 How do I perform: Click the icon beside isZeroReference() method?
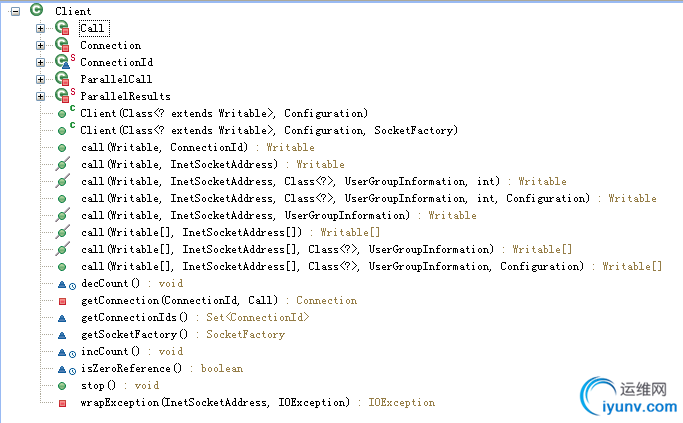click(62, 368)
